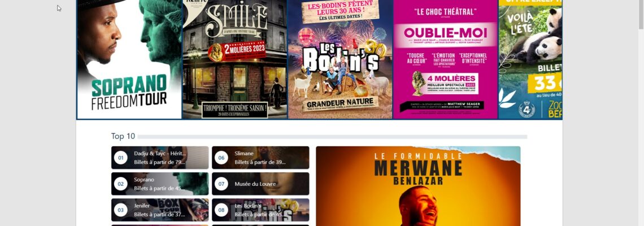Click the Top 10 section heading
Image resolution: width=644 pixels, height=226 pixels.
click(x=123, y=136)
